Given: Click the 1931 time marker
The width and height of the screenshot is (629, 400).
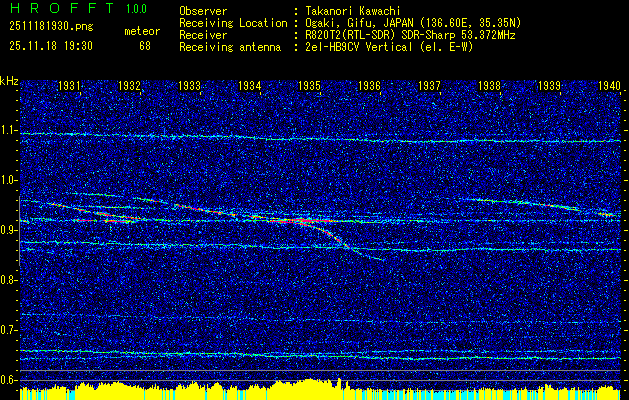Looking at the screenshot, I should click(x=69, y=87).
